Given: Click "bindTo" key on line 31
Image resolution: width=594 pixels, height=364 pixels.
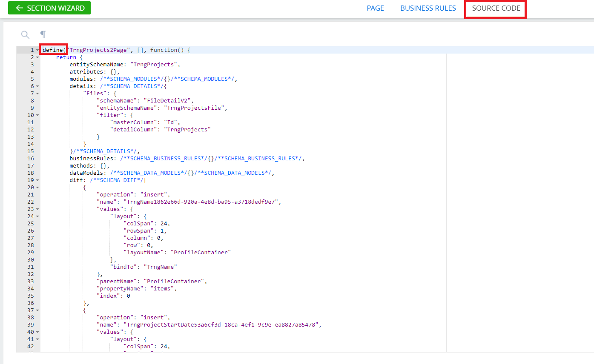Looking at the screenshot, I should 123,267.
